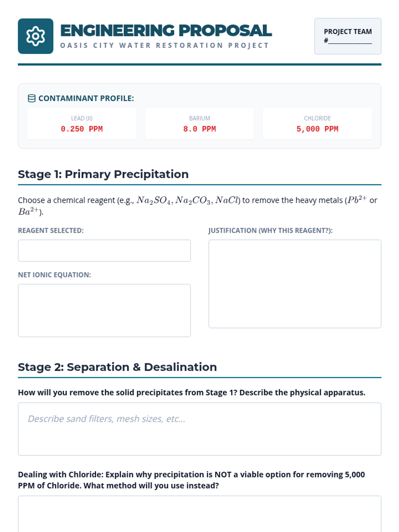Click the Project Team number blank
Viewport: 399px width, 532px height.
click(350, 41)
